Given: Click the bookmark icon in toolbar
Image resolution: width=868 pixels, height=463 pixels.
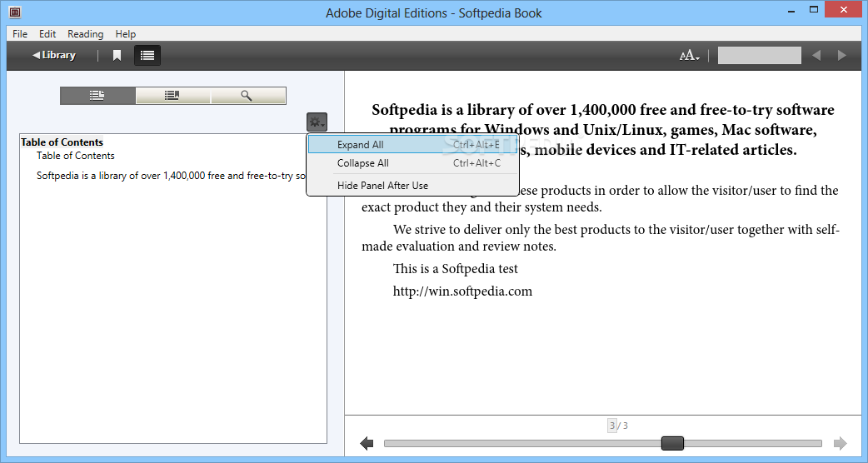Looking at the screenshot, I should tap(117, 55).
